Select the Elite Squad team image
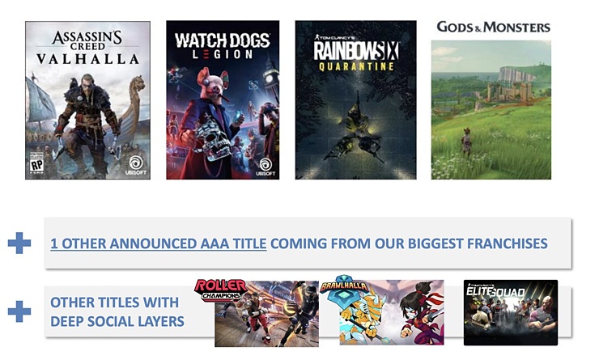Viewport: 599px width, 364px height. [x=511, y=312]
